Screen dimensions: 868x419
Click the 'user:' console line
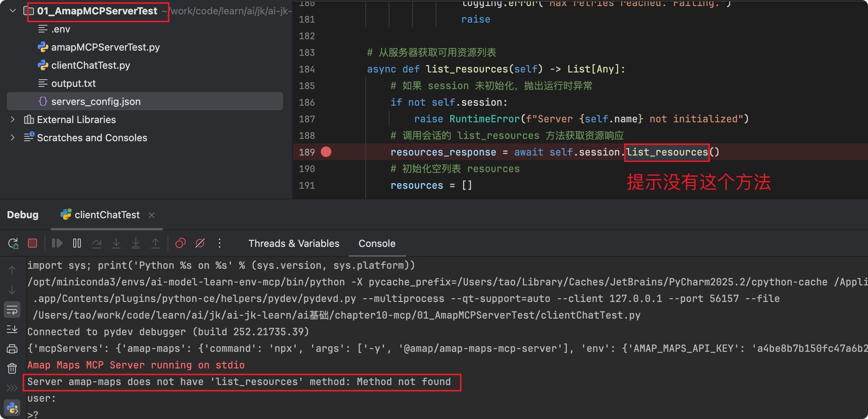(x=42, y=398)
